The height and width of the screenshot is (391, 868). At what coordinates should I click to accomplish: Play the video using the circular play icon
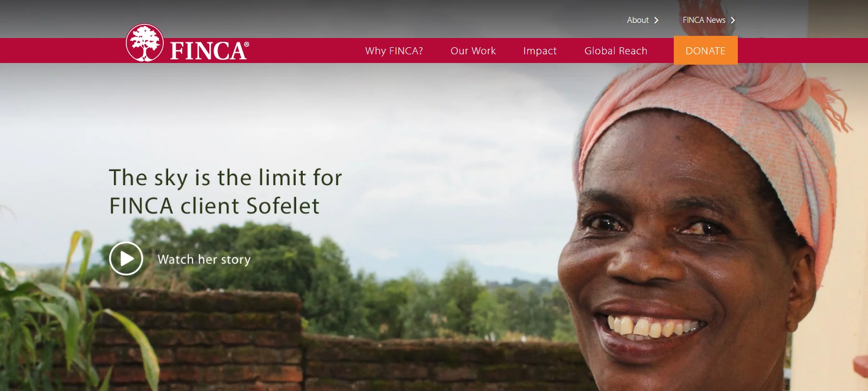(126, 258)
